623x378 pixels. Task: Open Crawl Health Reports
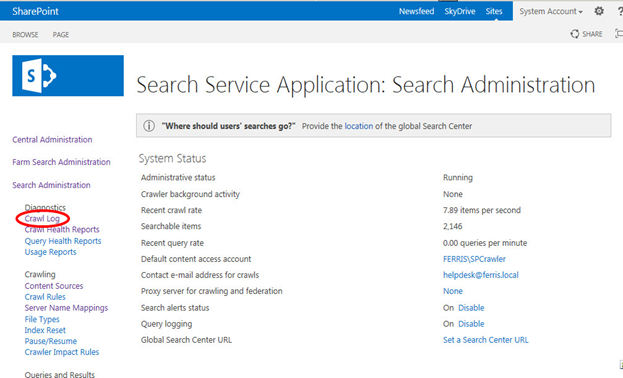(x=62, y=229)
